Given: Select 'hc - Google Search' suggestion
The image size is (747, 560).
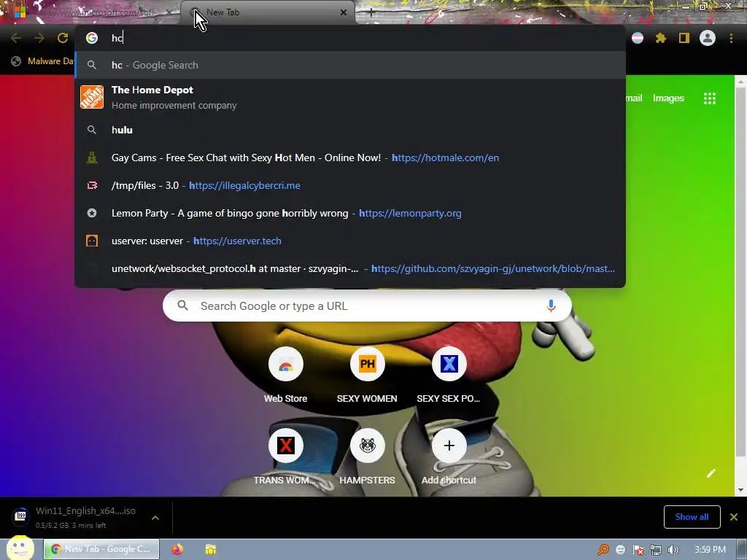Looking at the screenshot, I should (x=350, y=65).
